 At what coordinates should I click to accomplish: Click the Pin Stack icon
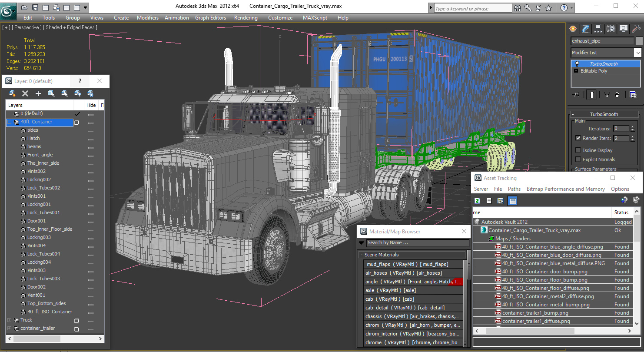coord(577,94)
